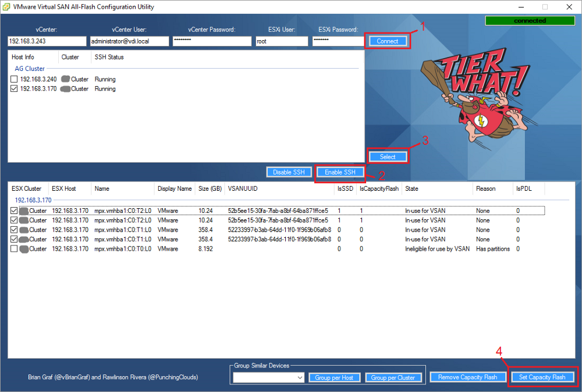The image size is (582, 392).
Task: Uncheck the host 192.168.3.170 checkbox
Action: 14,88
